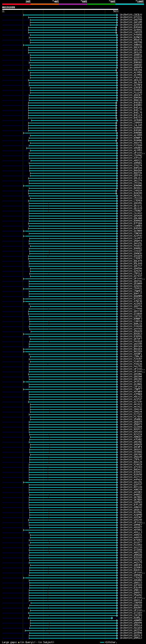Click the white query length bar
Screen dimensions: 146x644
[60, 10]
